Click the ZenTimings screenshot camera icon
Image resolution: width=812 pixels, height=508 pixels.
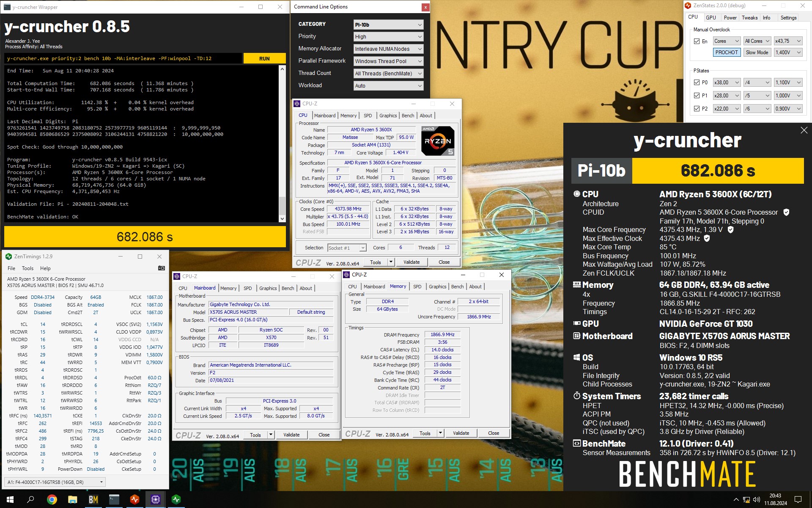pyautogui.click(x=162, y=268)
